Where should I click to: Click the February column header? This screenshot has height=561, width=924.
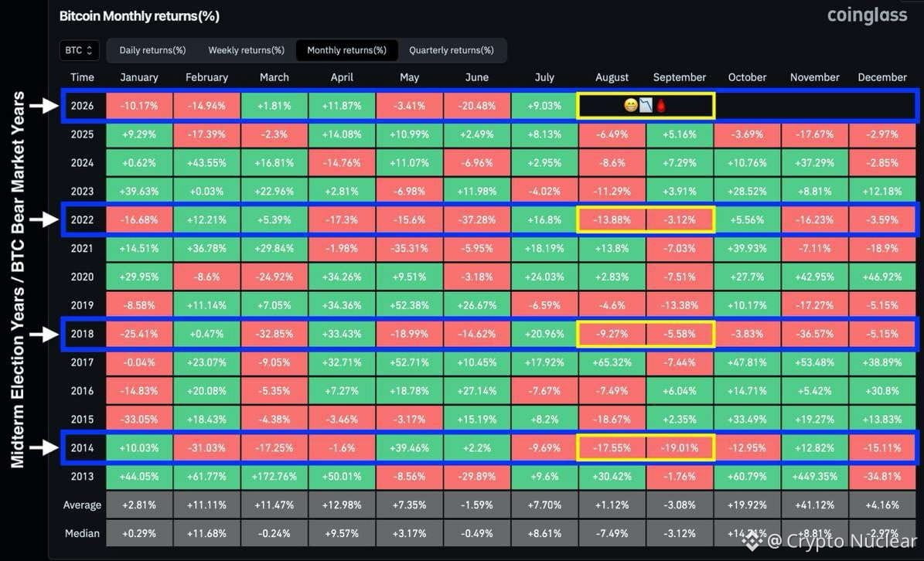207,77
